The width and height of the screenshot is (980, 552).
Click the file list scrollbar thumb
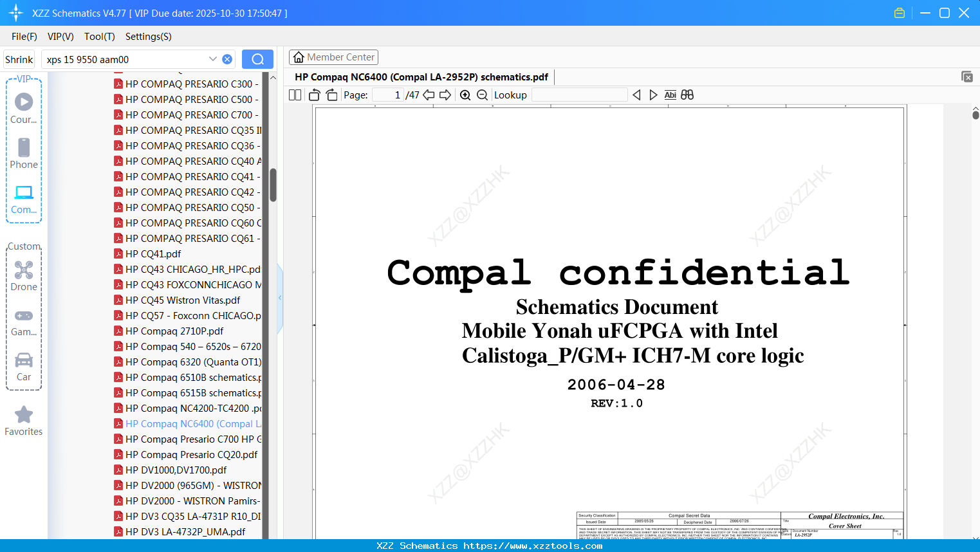point(273,185)
